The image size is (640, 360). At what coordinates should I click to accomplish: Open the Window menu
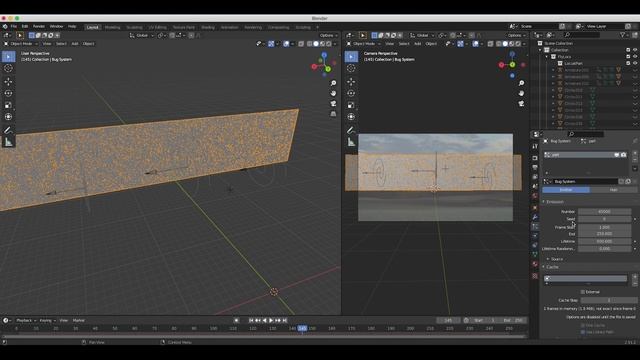pyautogui.click(x=56, y=27)
